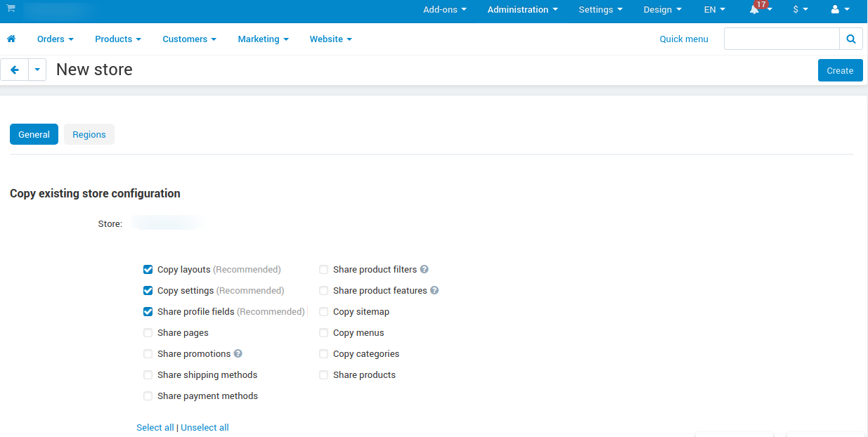Open notifications via the bell icon

coord(755,10)
